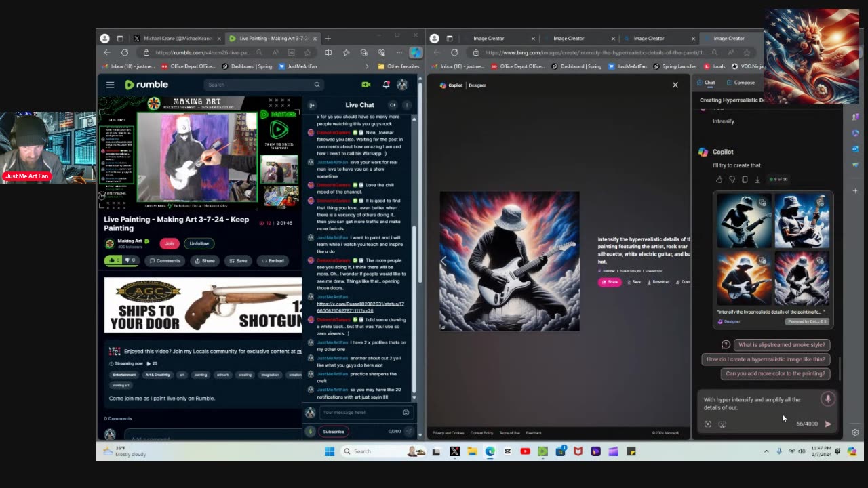Open Spring Launcher bookmark
Image resolution: width=868 pixels, height=488 pixels.
pos(675,66)
